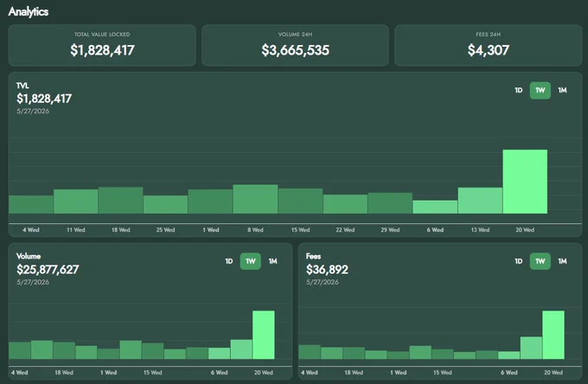Select the TVL bar at 11 Wed

76,202
